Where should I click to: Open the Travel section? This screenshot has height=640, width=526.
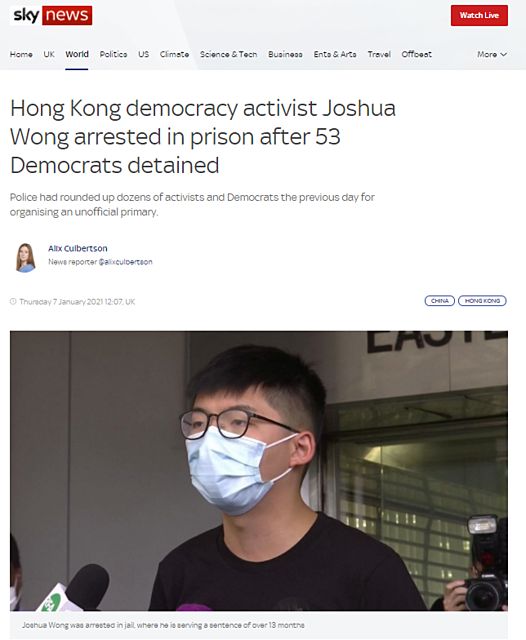379,54
